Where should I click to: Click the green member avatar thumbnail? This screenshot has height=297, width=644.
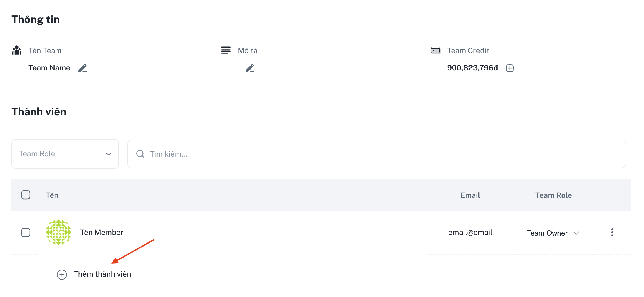(59, 232)
